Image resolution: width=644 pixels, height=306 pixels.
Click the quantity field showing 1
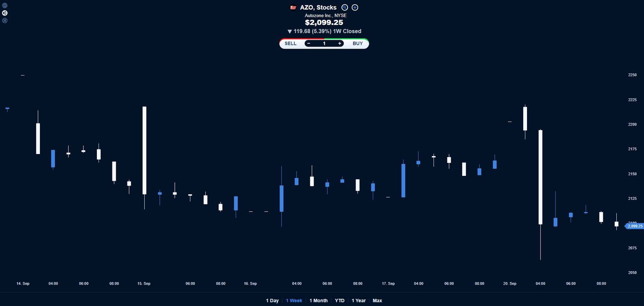(x=324, y=43)
